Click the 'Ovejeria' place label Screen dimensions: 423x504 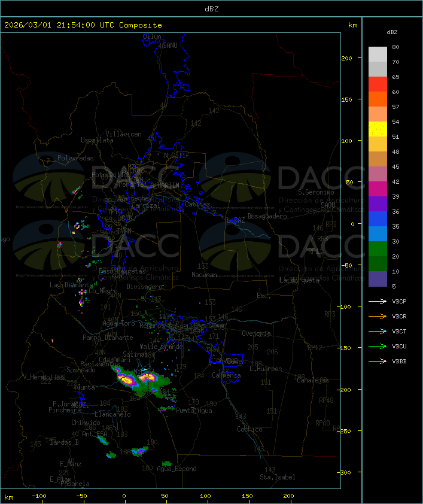(x=256, y=333)
